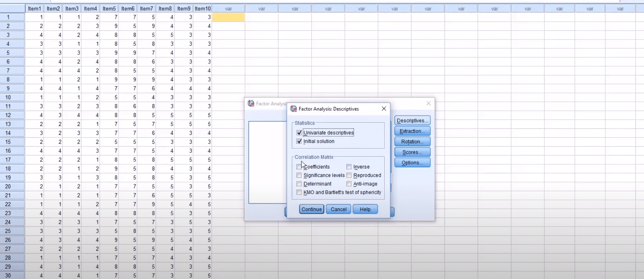The image size is (644, 279).
Task: Click the row 15 header
Action: point(8,142)
